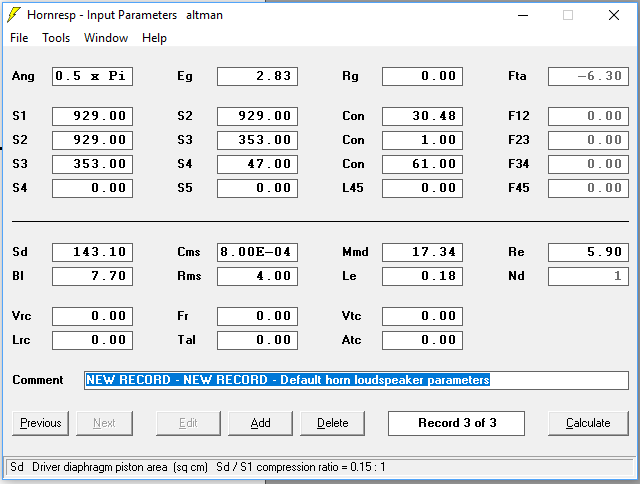
Task: Select the Ang field 0.5 x Pi
Action: [x=92, y=76]
